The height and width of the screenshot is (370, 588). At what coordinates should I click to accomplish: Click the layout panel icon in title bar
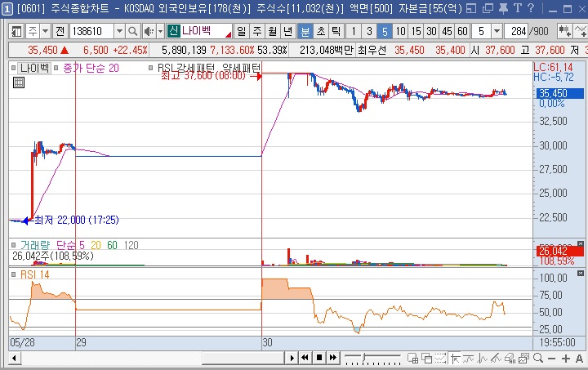click(471, 8)
